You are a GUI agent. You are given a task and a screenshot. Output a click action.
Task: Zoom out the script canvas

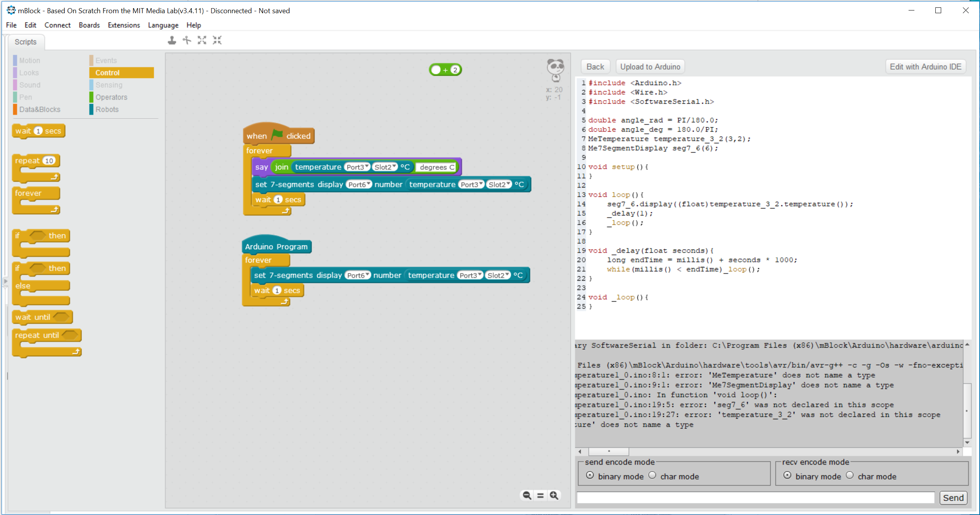(526, 495)
